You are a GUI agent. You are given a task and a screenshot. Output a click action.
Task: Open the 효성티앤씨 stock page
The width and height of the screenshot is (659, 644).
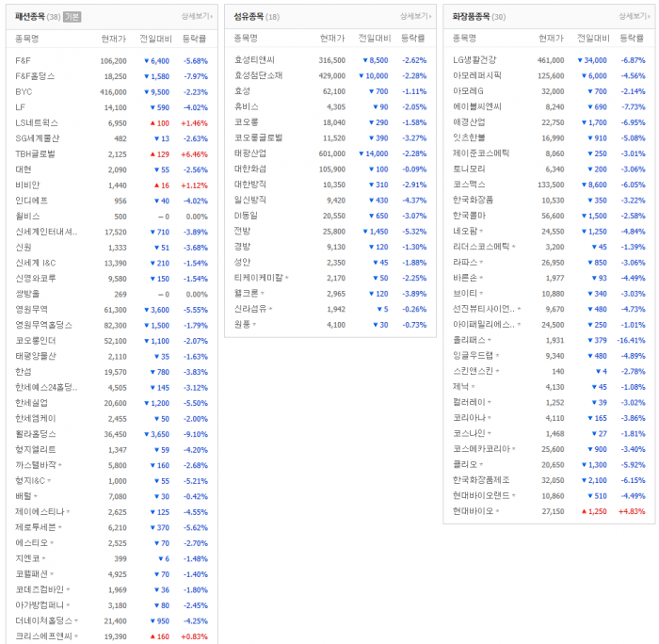(254, 60)
